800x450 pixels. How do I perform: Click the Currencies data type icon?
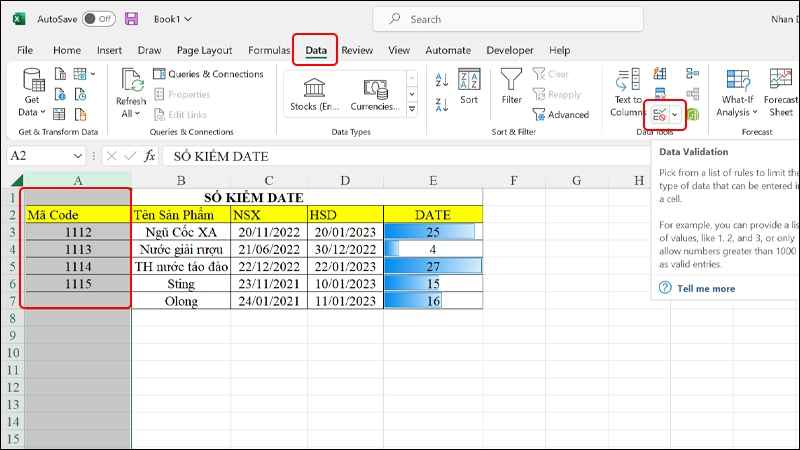(x=376, y=89)
